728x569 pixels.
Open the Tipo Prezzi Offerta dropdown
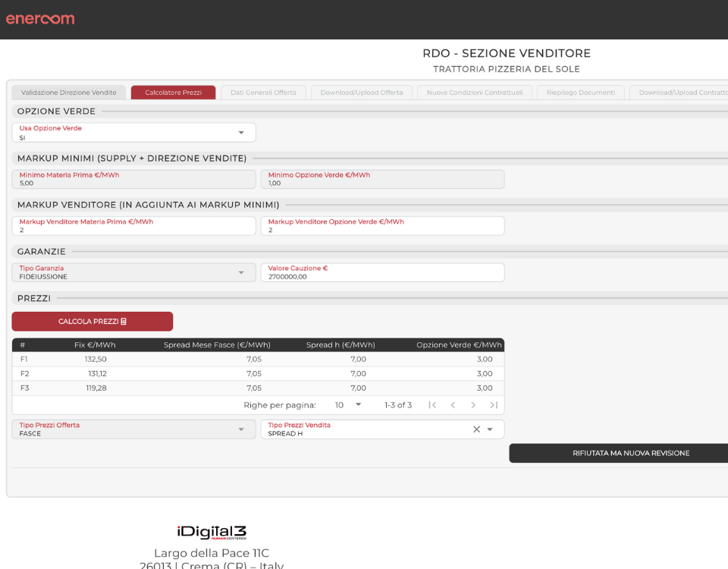pos(241,429)
